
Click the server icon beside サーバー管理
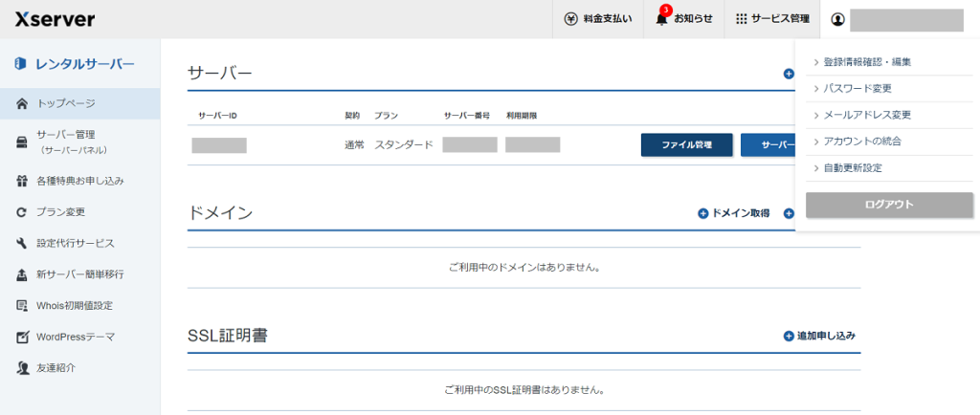pyautogui.click(x=22, y=142)
